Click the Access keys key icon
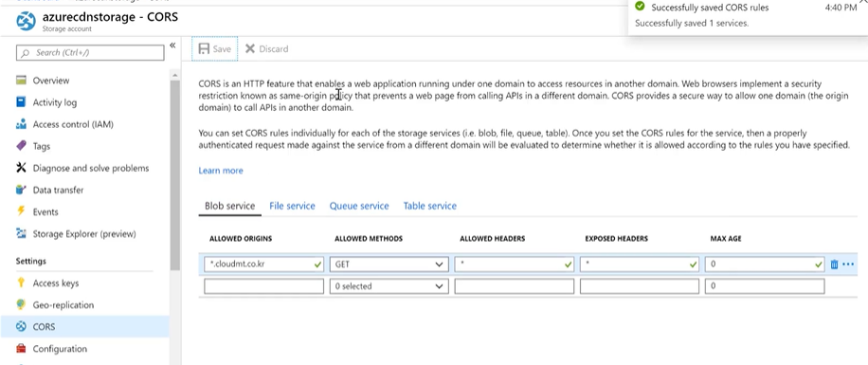 click(x=21, y=283)
